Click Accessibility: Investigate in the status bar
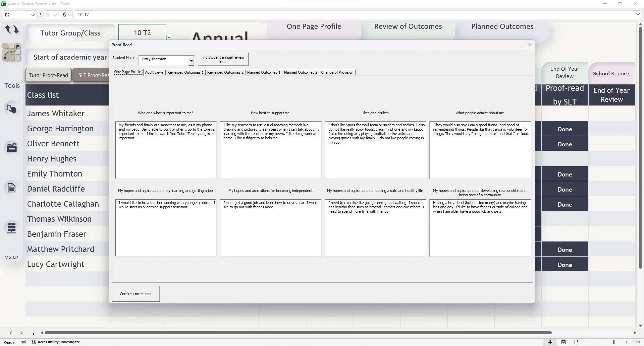This screenshot has width=644, height=346. 56,342
